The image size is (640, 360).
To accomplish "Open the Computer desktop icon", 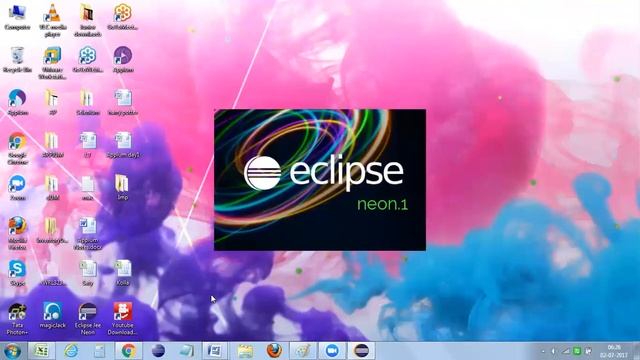I will (17, 16).
